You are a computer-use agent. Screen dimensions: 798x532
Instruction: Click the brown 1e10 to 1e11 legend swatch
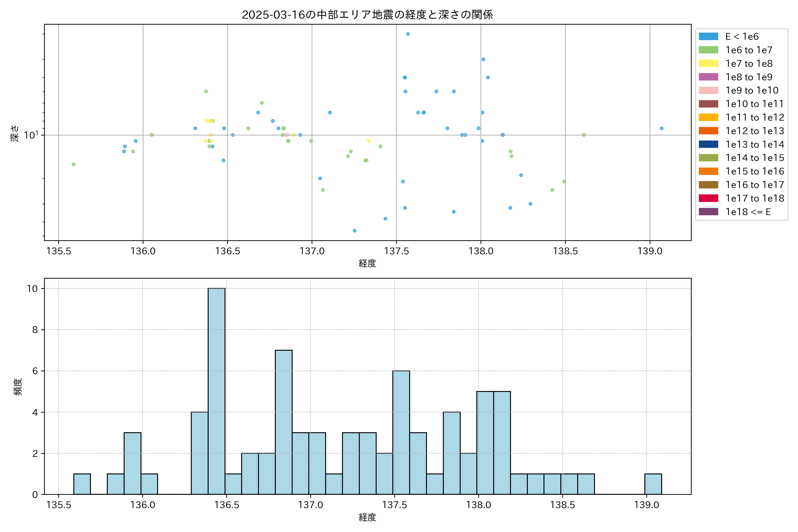click(x=708, y=104)
